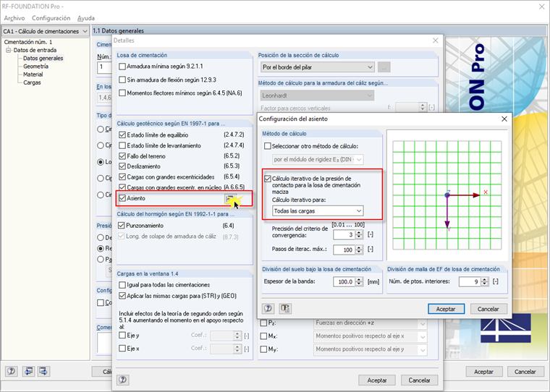
Task: Click Núm. de ptos. interiores field
Action: click(470, 281)
